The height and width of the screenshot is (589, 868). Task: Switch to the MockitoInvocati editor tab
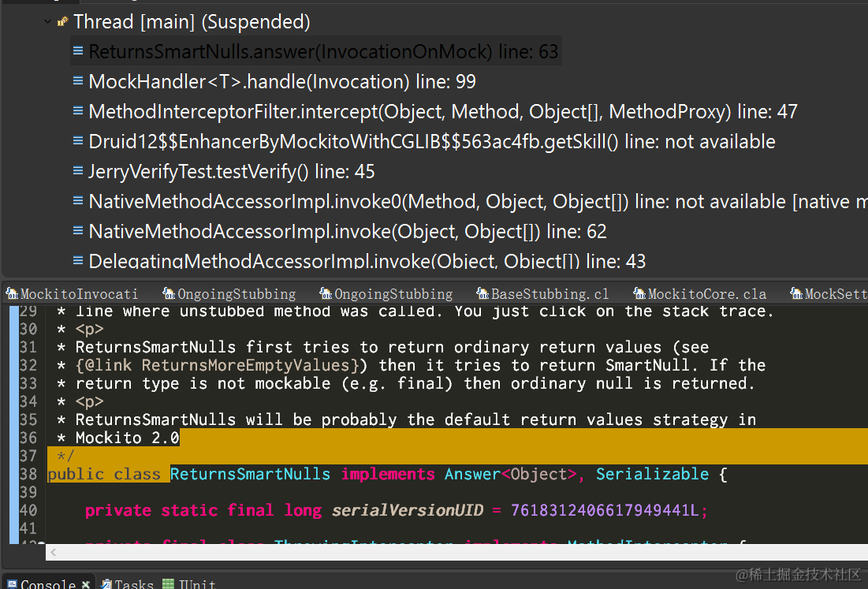click(x=72, y=294)
